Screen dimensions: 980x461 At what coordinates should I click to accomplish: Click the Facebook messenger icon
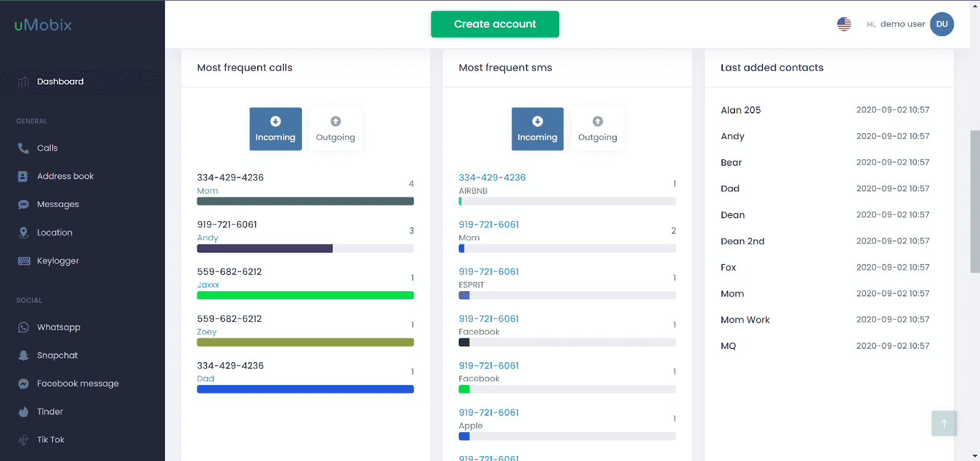[23, 384]
